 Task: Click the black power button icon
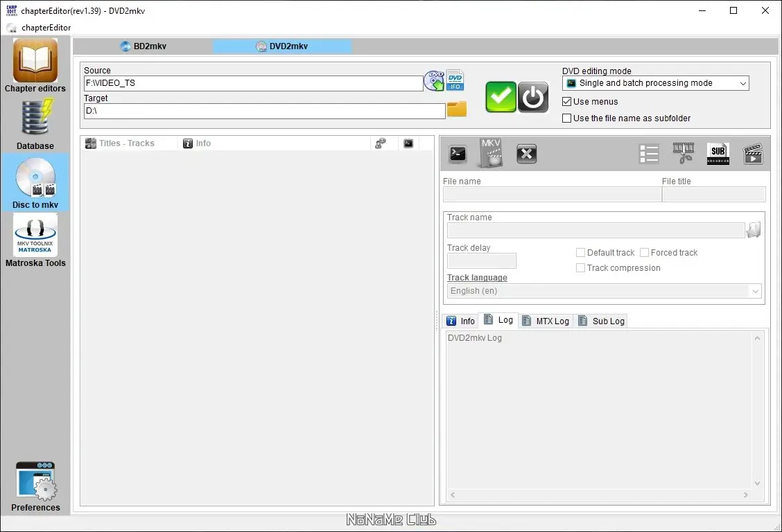(532, 97)
